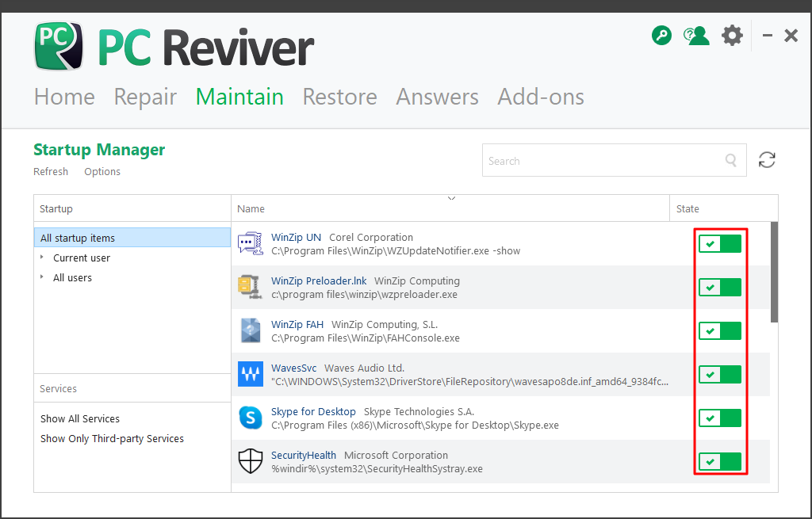The image size is (812, 519).
Task: Go to the Home tab
Action: (x=65, y=97)
